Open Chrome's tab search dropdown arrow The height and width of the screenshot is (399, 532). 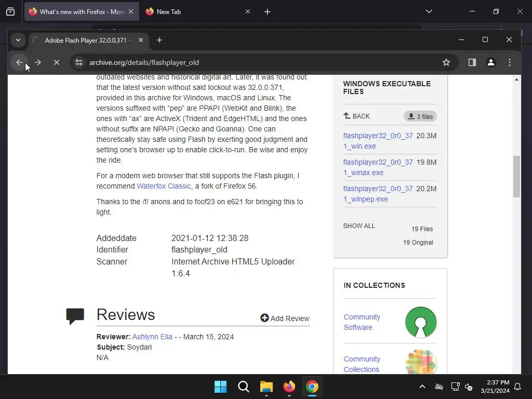[18, 40]
